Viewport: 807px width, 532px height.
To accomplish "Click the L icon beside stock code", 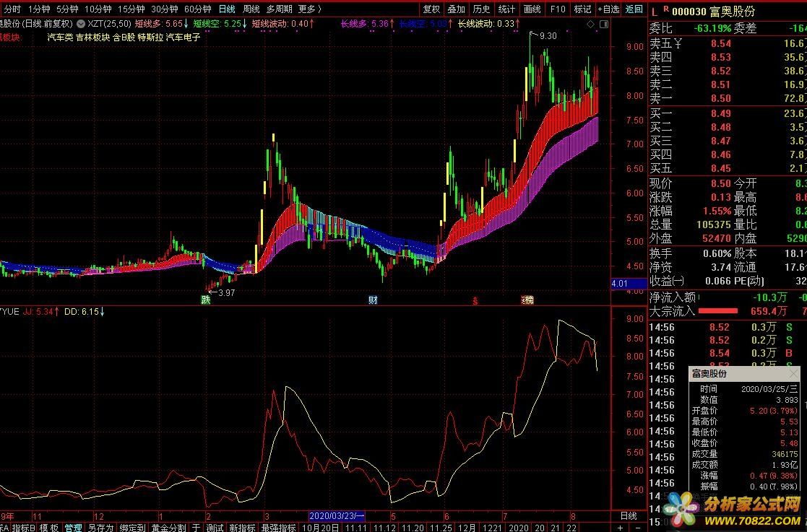I will [x=654, y=12].
